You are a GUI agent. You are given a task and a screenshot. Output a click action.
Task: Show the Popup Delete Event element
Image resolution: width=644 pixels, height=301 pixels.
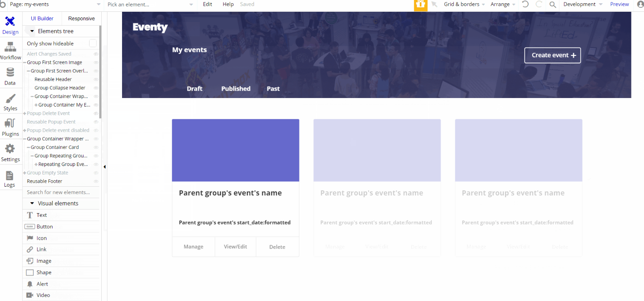tap(96, 113)
